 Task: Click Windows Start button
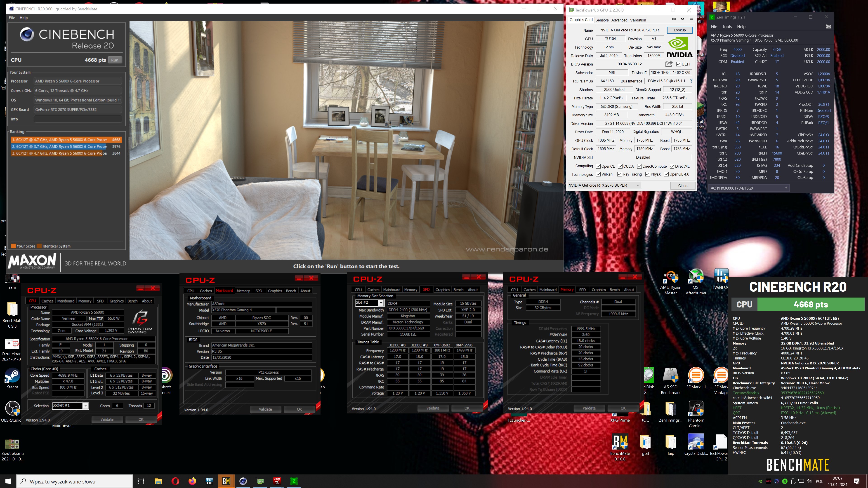click(x=8, y=481)
